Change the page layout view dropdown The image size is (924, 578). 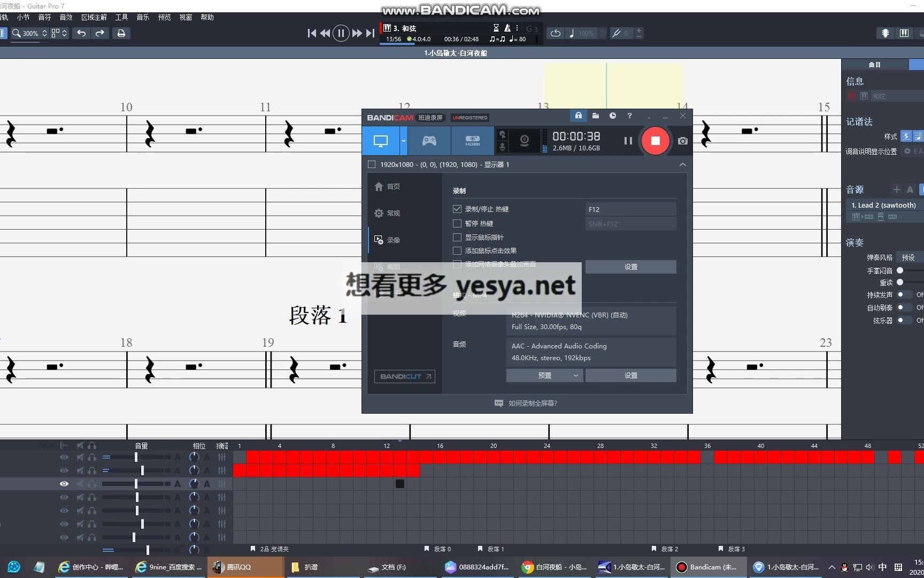[x=59, y=33]
